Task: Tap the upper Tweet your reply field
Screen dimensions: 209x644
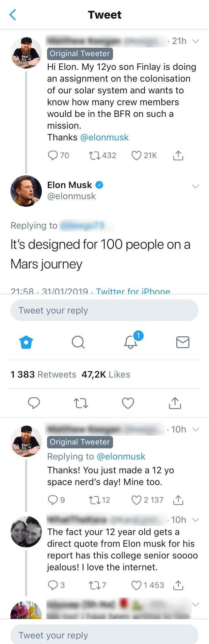Action: [104, 310]
